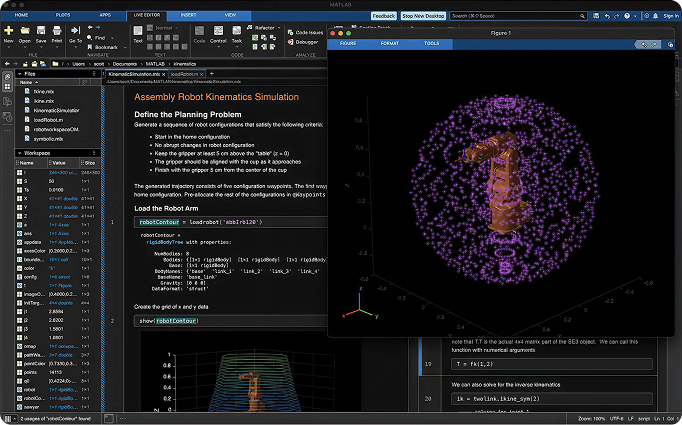This screenshot has height=425, width=682.
Task: Sort files by the Name column header
Action: click(48, 82)
